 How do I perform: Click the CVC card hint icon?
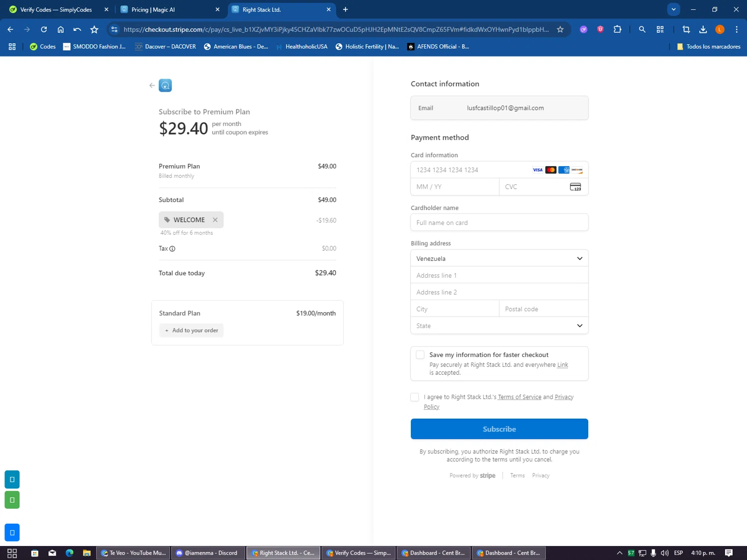coord(575,187)
